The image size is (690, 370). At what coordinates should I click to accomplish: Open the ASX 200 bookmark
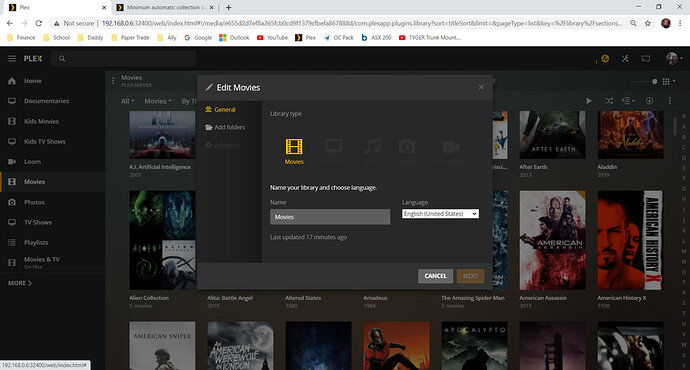376,38
